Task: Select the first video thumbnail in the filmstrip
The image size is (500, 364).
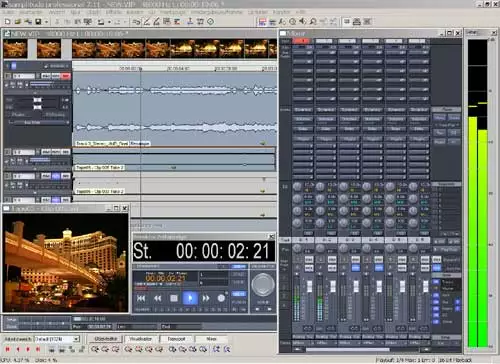Action: tap(15, 49)
